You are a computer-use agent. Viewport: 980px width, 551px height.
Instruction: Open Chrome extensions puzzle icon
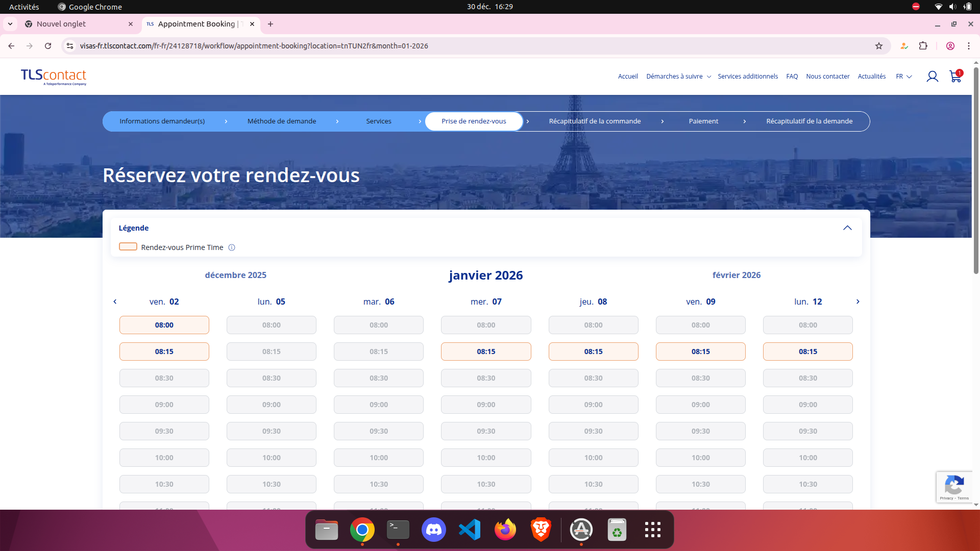tap(923, 46)
